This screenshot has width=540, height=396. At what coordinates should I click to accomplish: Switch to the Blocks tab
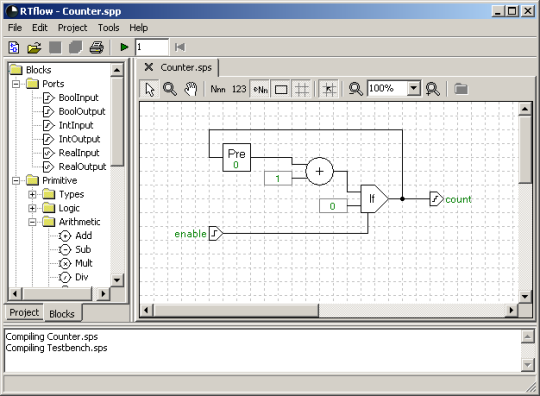(x=62, y=314)
